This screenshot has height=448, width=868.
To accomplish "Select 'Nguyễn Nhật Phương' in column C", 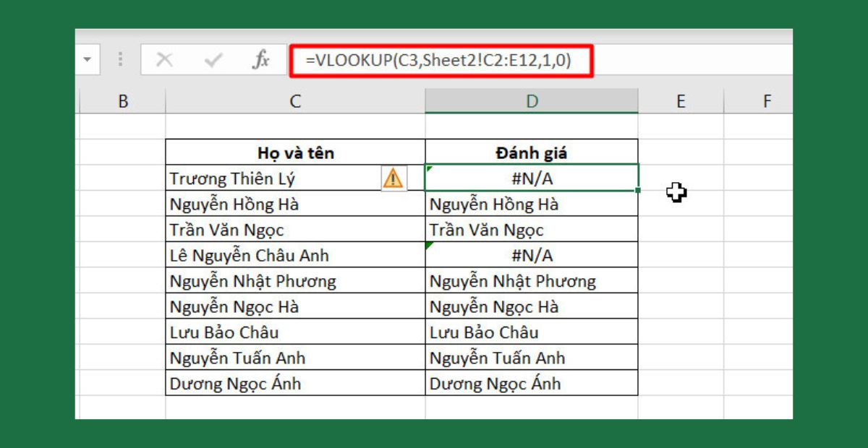I will click(x=295, y=281).
